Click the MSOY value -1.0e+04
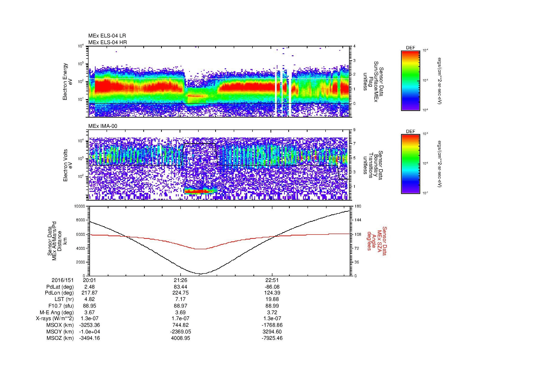555x392 pixels. pos(89,332)
